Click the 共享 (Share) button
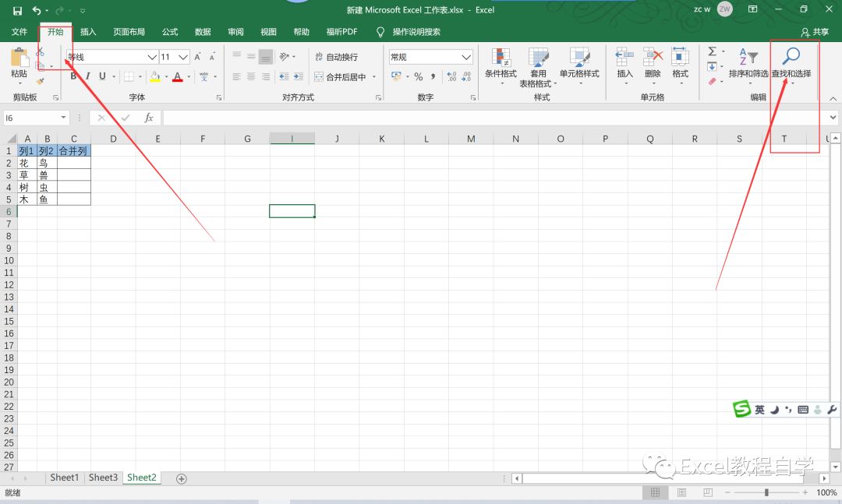This screenshot has width=842, height=504. click(x=815, y=32)
